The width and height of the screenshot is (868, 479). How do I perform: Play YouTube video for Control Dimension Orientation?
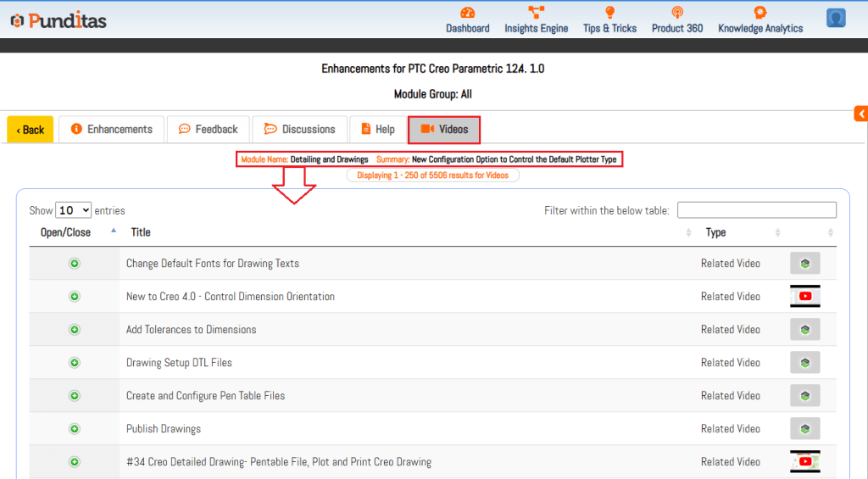804,297
